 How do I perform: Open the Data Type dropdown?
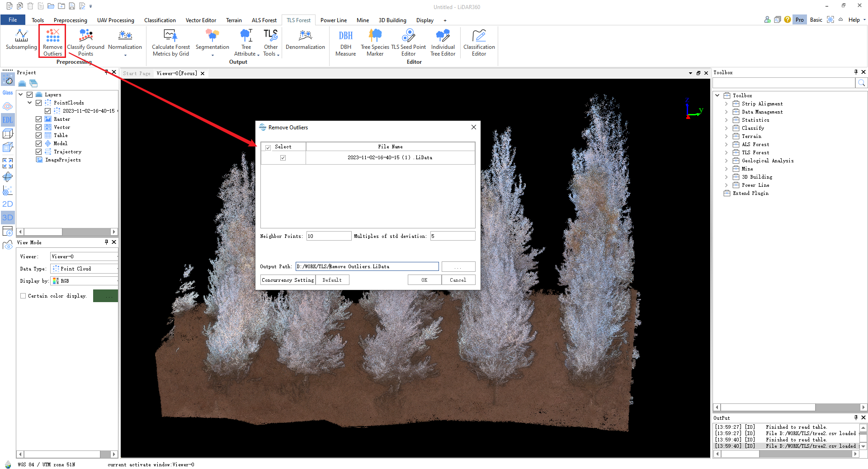click(x=85, y=269)
